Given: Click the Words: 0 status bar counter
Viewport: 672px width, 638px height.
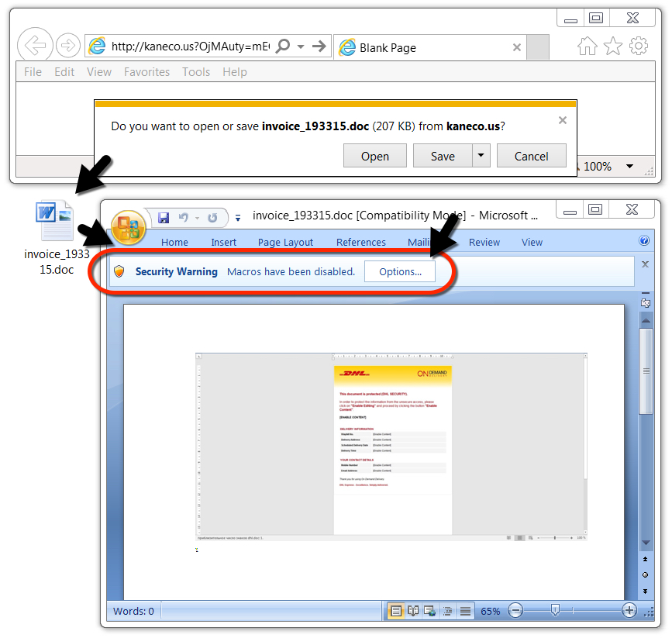Looking at the screenshot, I should pyautogui.click(x=133, y=611).
